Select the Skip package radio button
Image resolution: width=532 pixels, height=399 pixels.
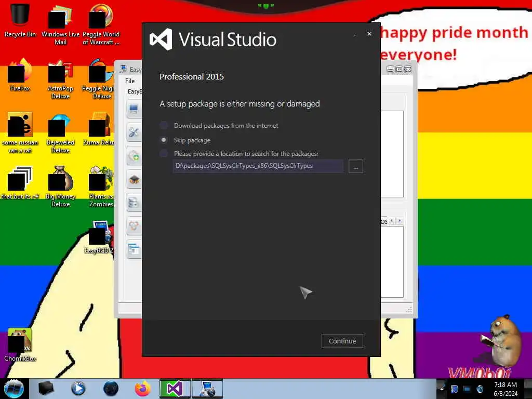point(164,140)
